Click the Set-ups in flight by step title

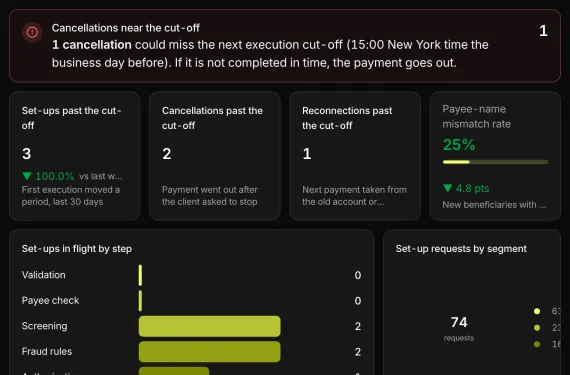77,249
